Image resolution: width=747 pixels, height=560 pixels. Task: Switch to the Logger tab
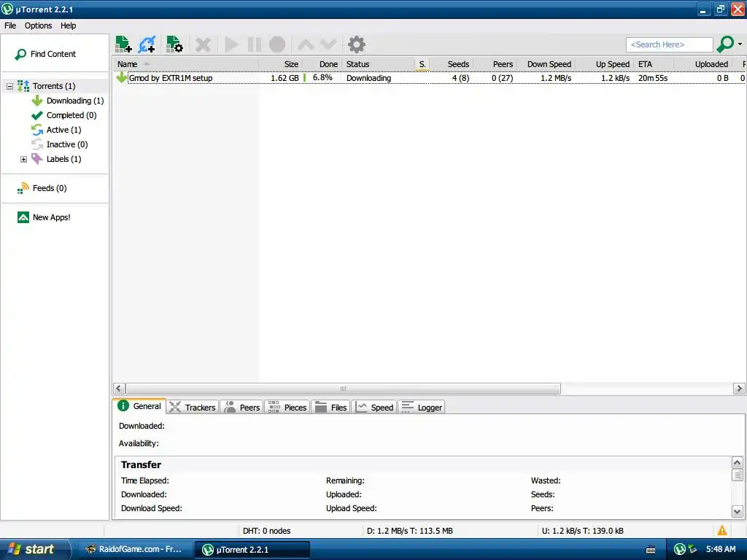click(422, 408)
